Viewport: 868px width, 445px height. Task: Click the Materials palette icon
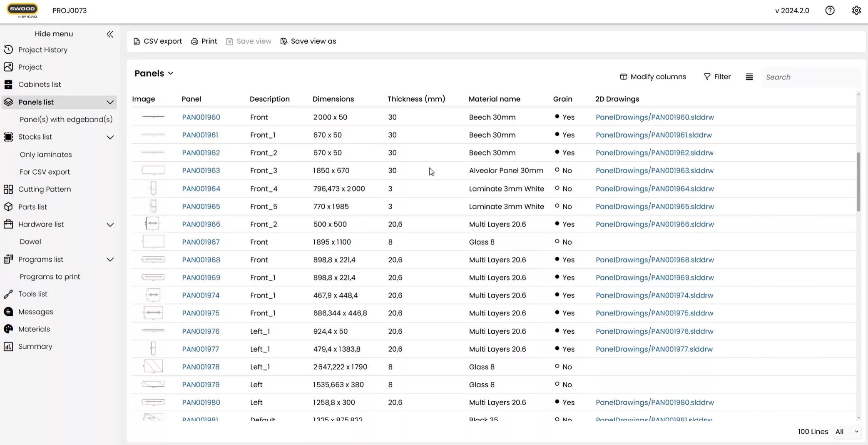[x=8, y=329]
